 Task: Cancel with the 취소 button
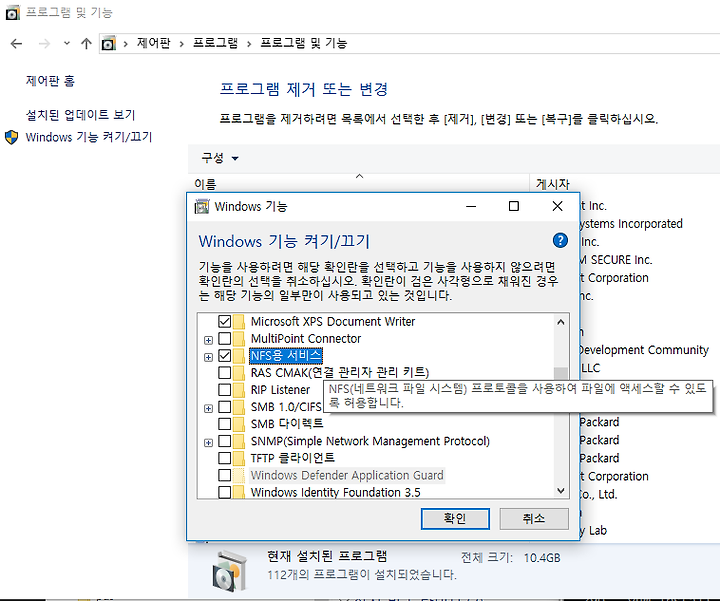click(x=534, y=518)
